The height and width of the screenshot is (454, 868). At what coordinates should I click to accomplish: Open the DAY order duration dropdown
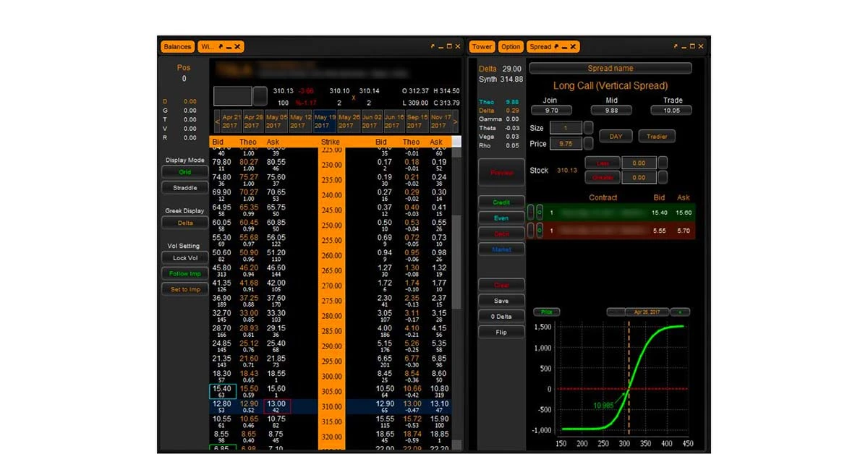tap(616, 136)
